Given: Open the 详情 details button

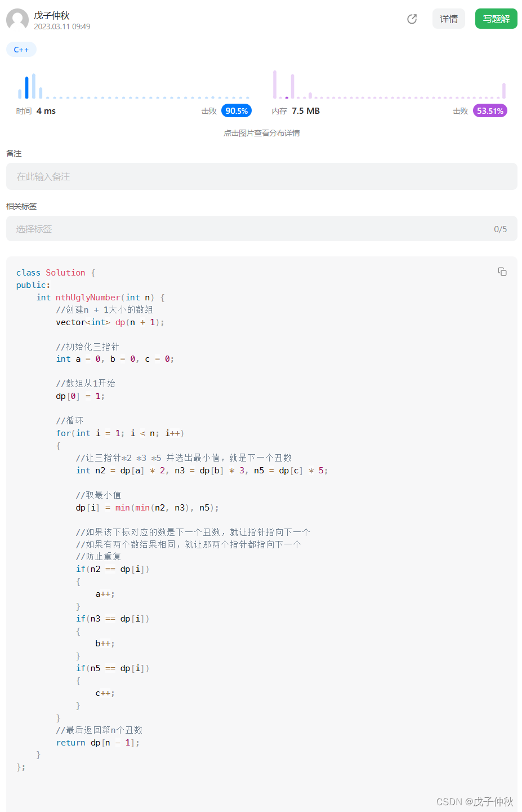Looking at the screenshot, I should [x=449, y=19].
